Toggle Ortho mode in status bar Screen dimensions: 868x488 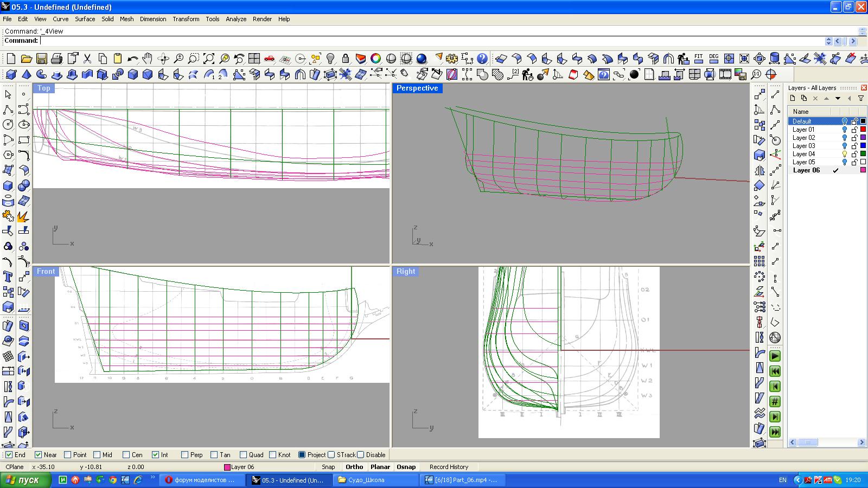coord(354,467)
